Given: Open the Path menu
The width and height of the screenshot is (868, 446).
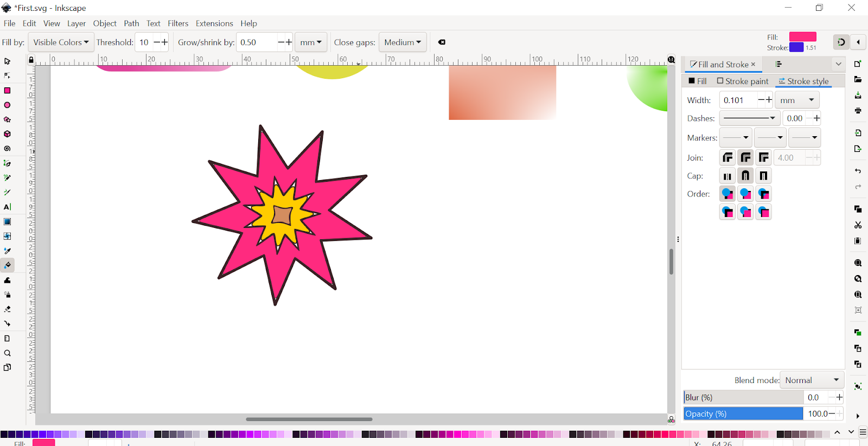Looking at the screenshot, I should [131, 23].
